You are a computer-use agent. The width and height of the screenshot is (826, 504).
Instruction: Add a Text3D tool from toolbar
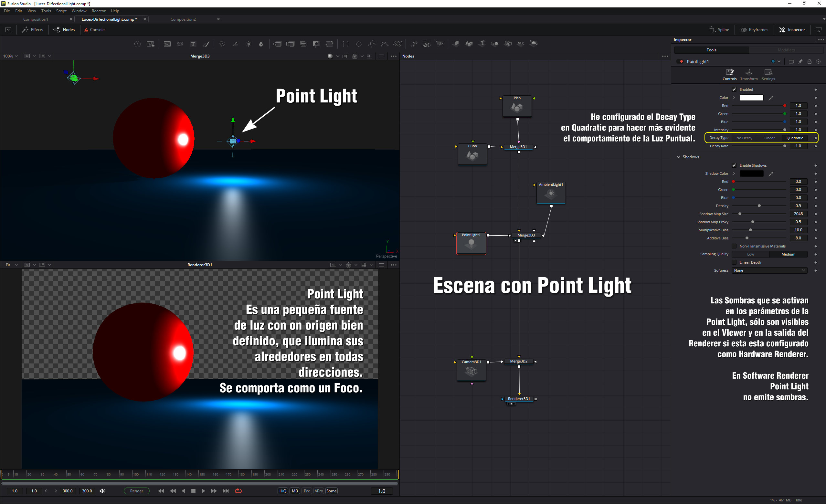click(x=482, y=44)
